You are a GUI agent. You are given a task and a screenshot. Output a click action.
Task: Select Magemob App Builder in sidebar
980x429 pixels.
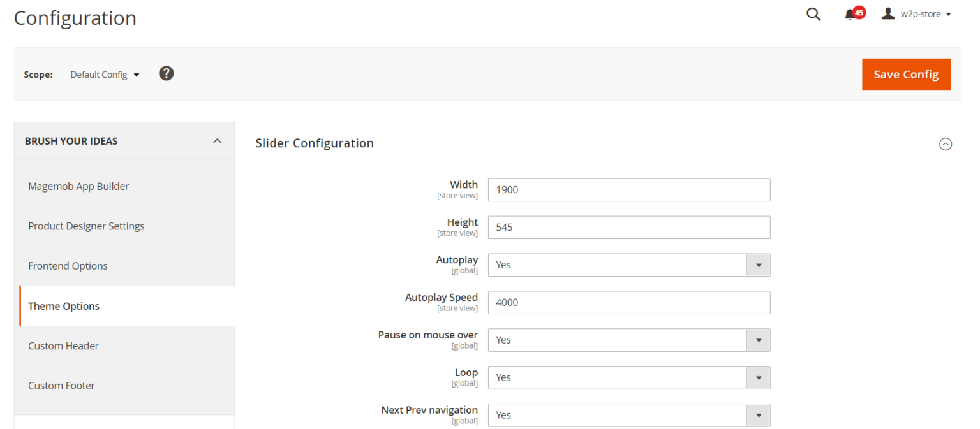click(x=78, y=185)
